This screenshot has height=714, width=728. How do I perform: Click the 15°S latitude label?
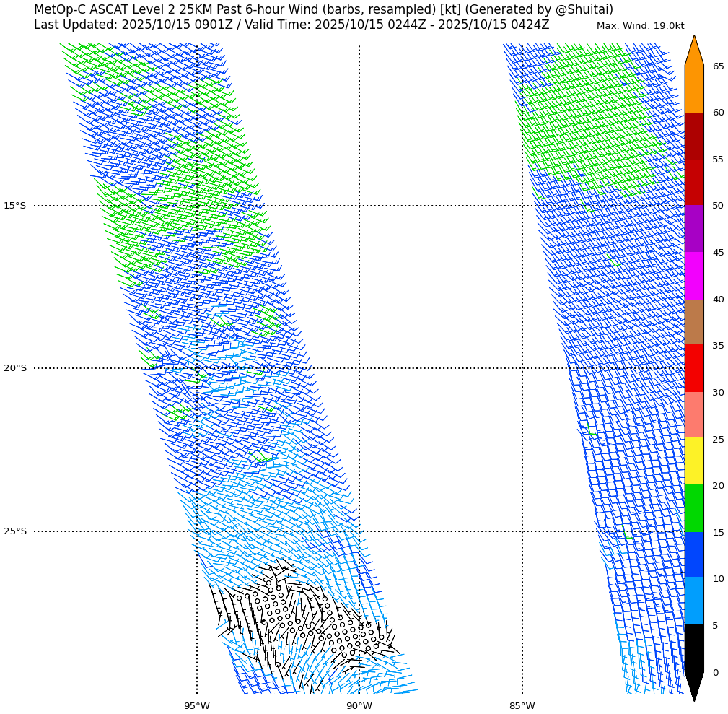[14, 206]
